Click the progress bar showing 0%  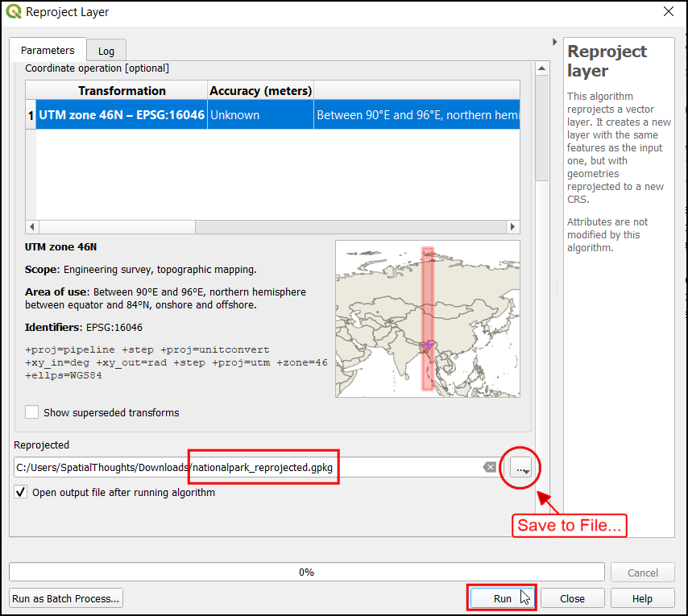click(x=306, y=572)
